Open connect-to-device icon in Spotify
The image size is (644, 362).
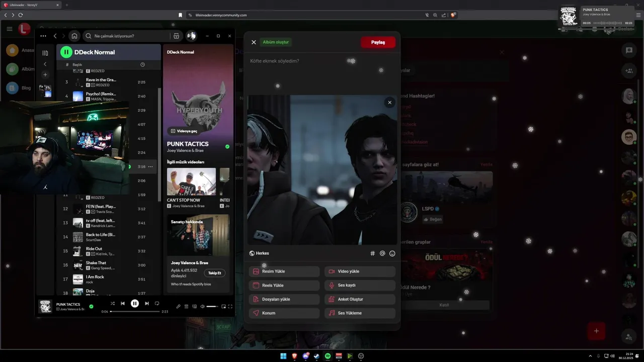[x=194, y=306]
